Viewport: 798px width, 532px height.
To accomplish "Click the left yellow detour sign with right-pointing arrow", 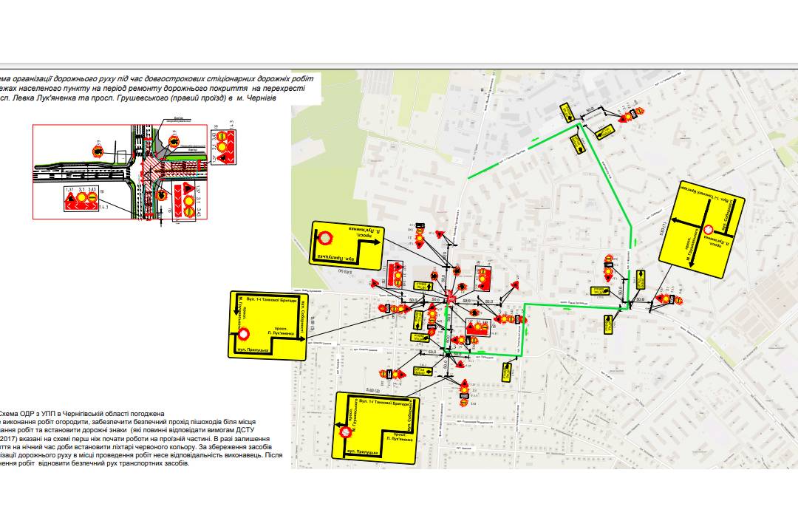I will [x=267, y=325].
